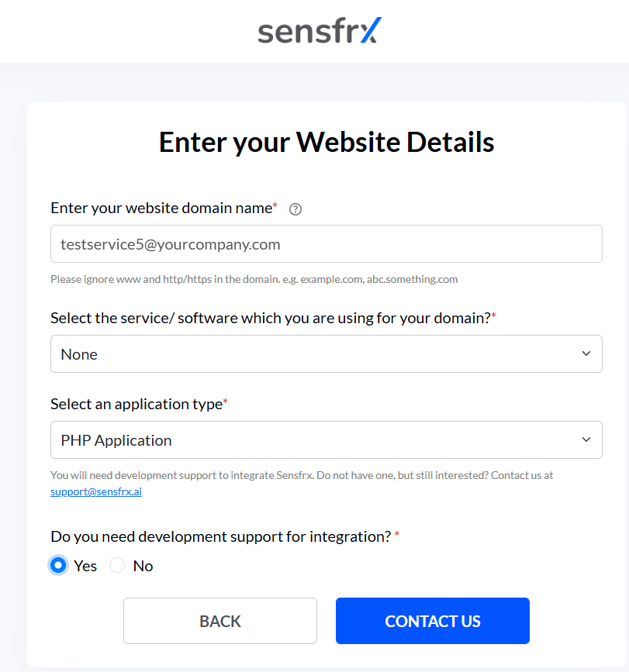Open the service/software dropdown showing None

327,354
